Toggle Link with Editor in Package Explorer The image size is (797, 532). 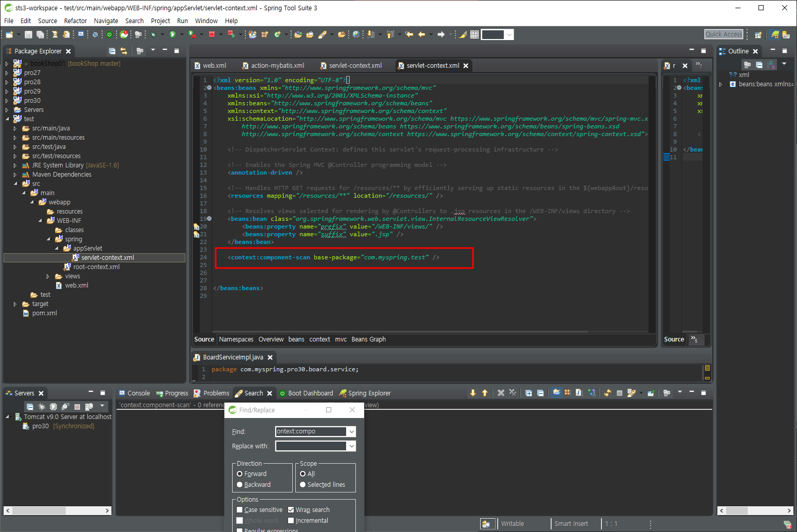(x=124, y=51)
